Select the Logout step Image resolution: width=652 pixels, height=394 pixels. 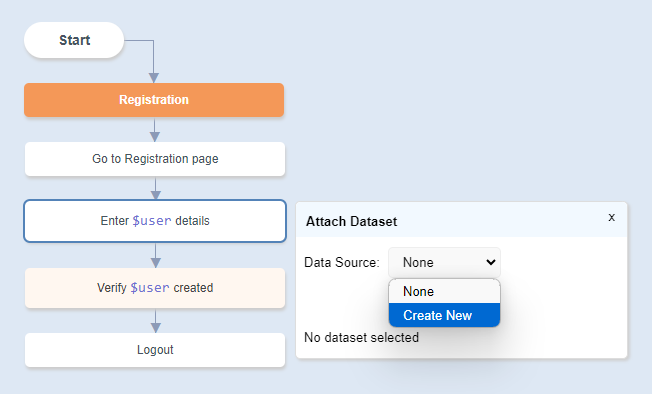click(155, 350)
